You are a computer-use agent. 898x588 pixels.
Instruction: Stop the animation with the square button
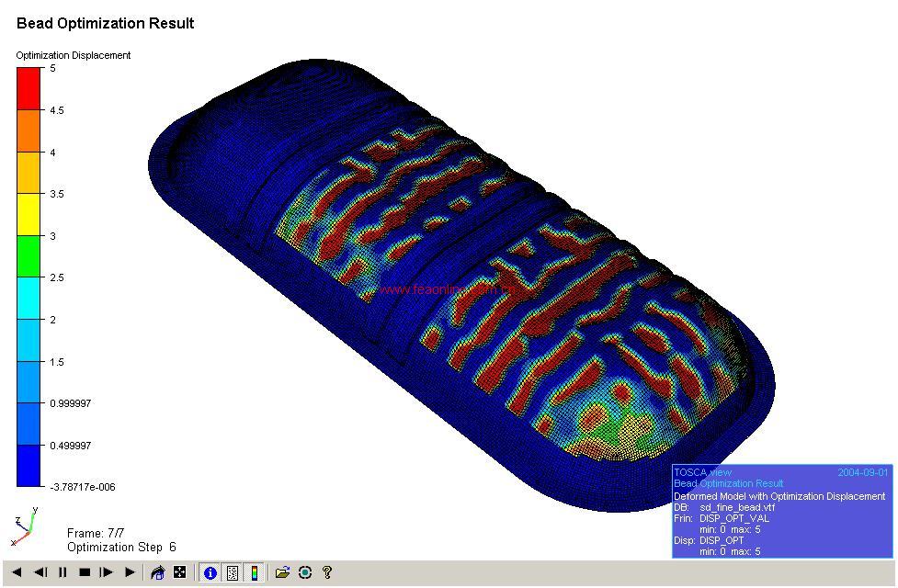[85, 572]
